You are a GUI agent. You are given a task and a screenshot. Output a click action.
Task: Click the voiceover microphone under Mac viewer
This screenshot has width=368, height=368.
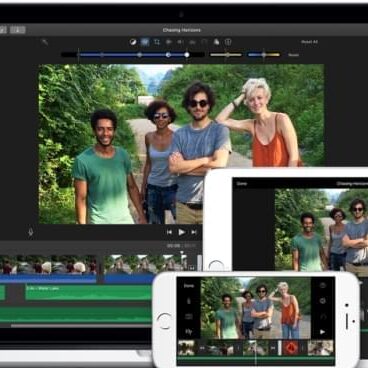[x=31, y=232]
